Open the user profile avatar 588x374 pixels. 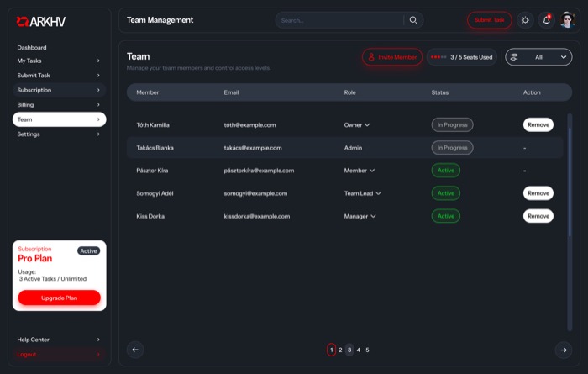click(567, 20)
